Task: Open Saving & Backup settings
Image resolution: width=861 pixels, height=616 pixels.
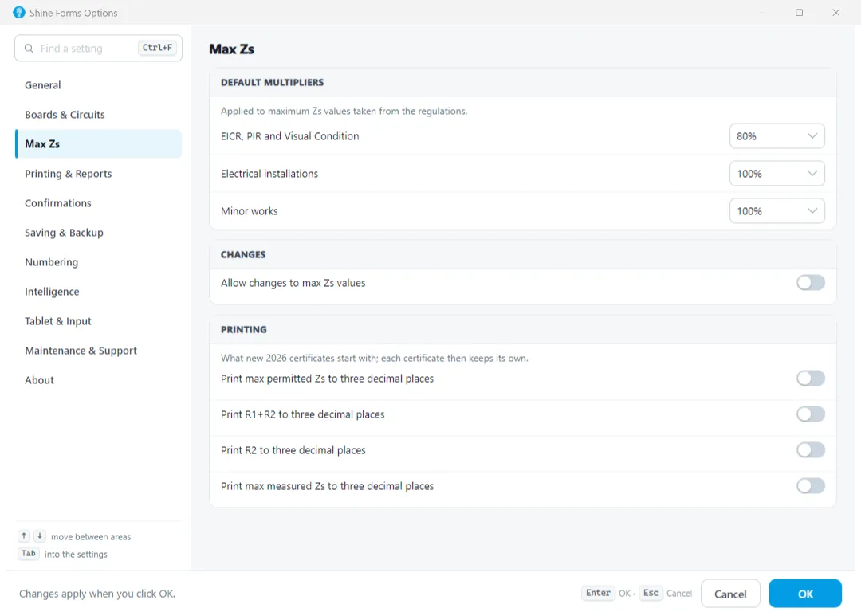Action: pos(98,233)
